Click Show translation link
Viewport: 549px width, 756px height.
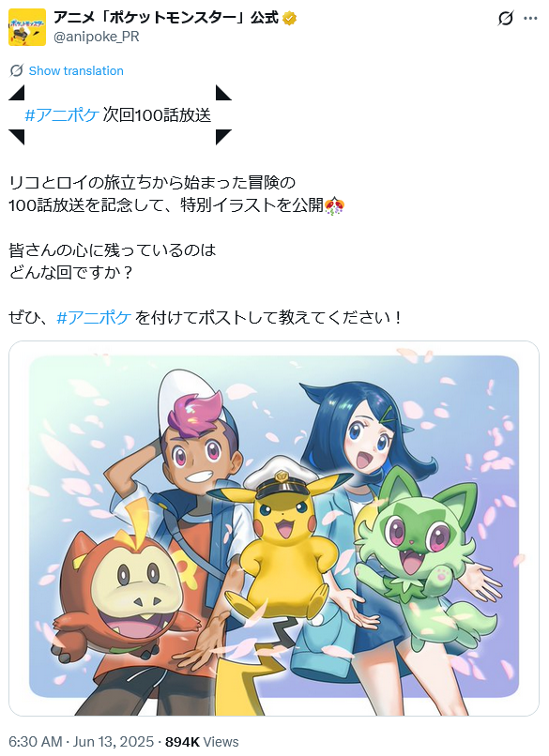click(x=76, y=71)
